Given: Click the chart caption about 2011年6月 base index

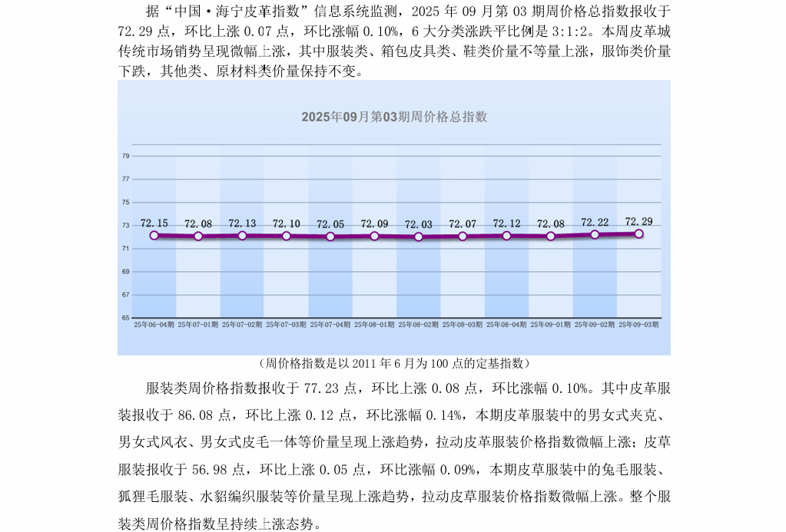Looking at the screenshot, I should [393, 363].
